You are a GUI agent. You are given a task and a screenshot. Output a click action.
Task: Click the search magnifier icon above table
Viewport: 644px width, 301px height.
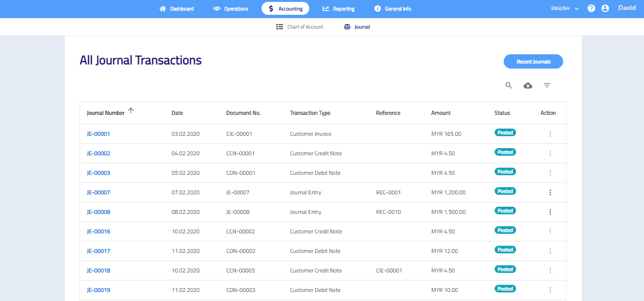click(x=508, y=86)
